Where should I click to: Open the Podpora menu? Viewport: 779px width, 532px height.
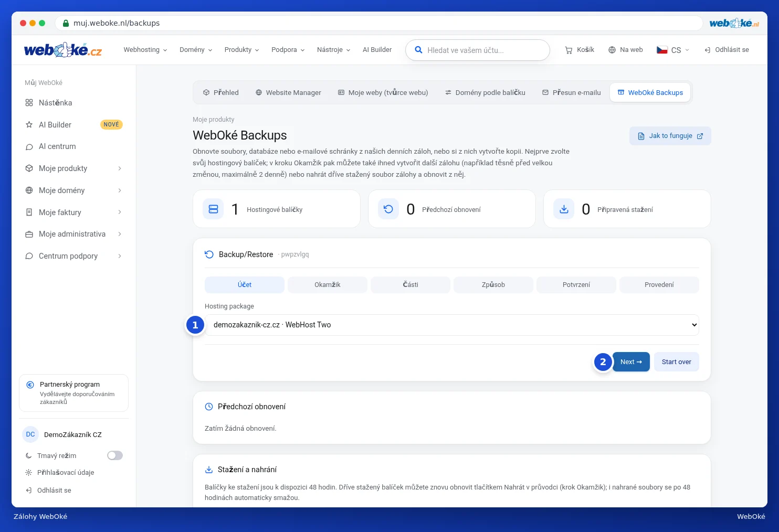click(x=288, y=50)
